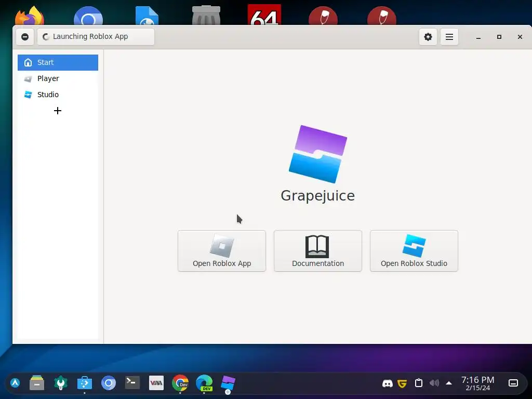The width and height of the screenshot is (532, 399).
Task: Select the Studio sidebar entry
Action: click(58, 95)
